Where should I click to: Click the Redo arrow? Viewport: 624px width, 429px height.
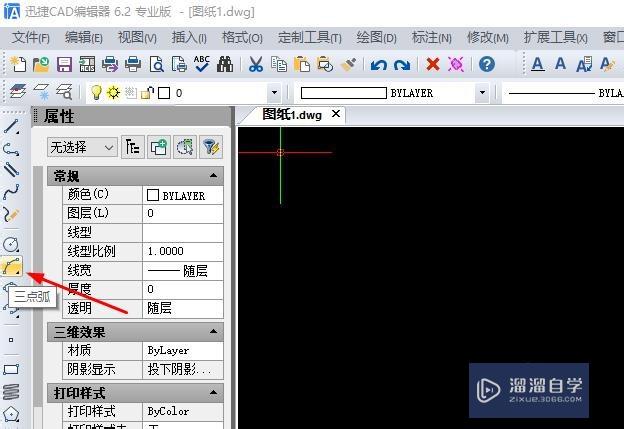[x=402, y=64]
